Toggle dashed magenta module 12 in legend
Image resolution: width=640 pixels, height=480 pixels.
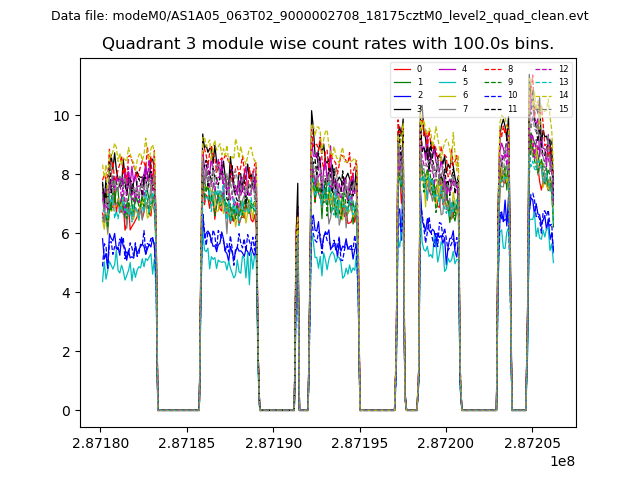543,69
